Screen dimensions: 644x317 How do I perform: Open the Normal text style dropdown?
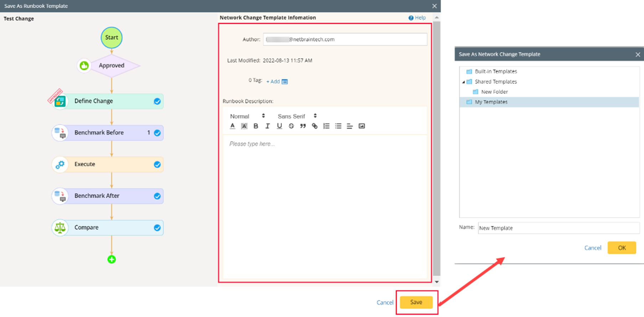[x=248, y=116]
